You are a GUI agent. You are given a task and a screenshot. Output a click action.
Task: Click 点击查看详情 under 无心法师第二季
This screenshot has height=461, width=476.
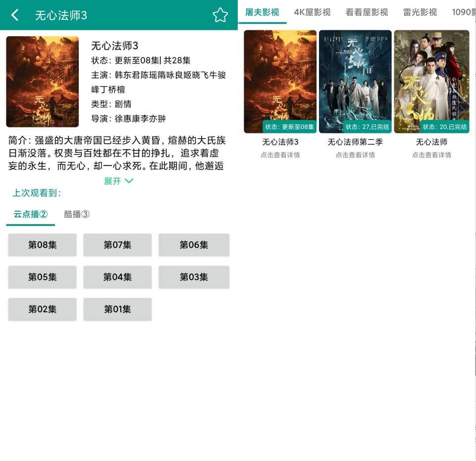click(355, 155)
